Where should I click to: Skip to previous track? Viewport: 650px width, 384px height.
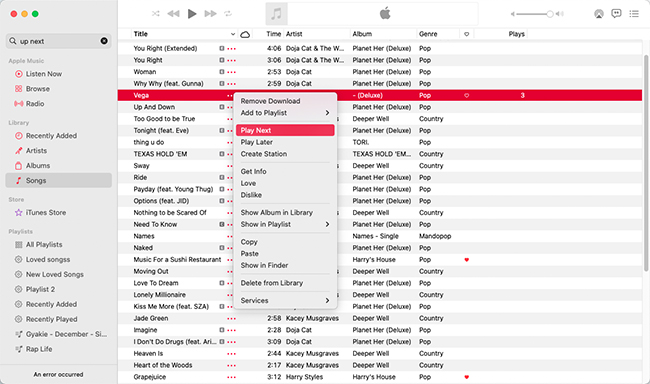coord(173,14)
